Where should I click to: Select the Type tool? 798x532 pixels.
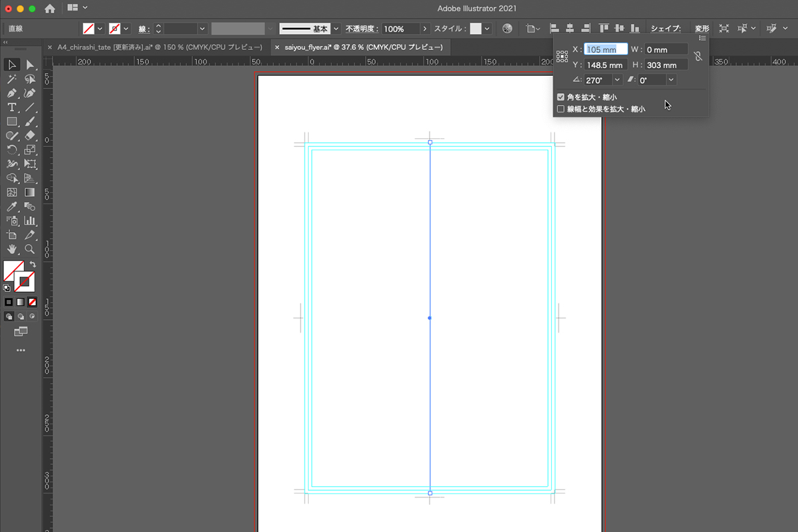coord(12,108)
